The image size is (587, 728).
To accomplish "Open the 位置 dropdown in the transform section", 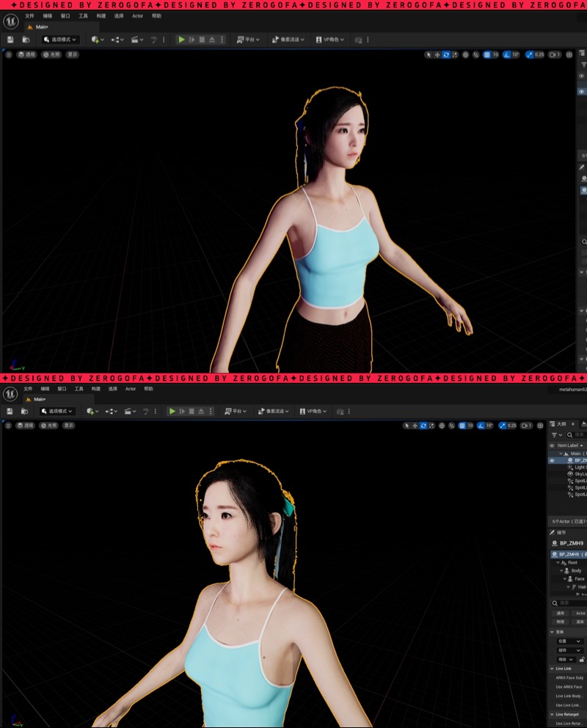I will (569, 641).
